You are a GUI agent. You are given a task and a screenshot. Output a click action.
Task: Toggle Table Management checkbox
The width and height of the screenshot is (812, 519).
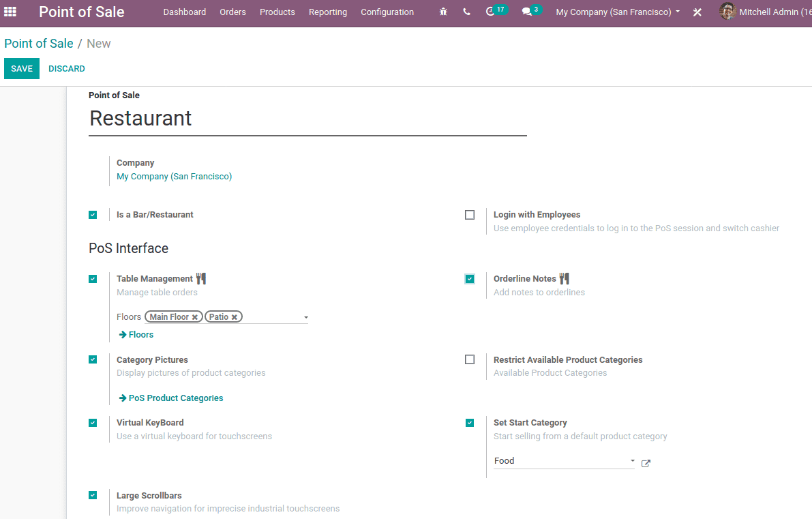point(93,279)
